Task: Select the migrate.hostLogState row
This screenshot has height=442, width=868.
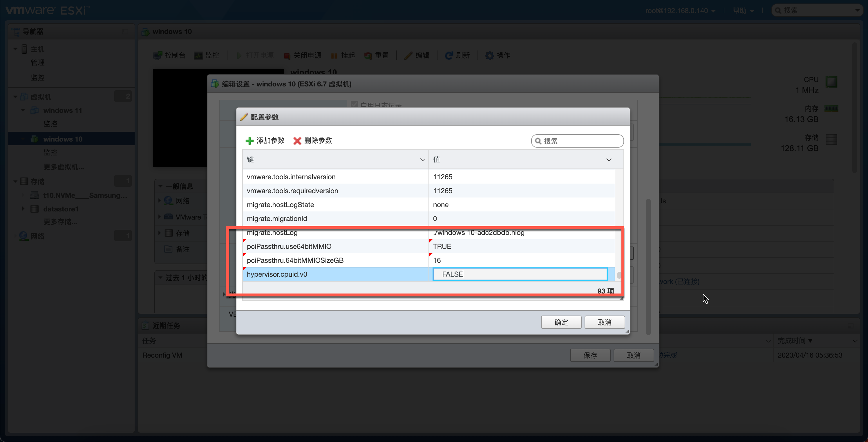Action: 428,205
